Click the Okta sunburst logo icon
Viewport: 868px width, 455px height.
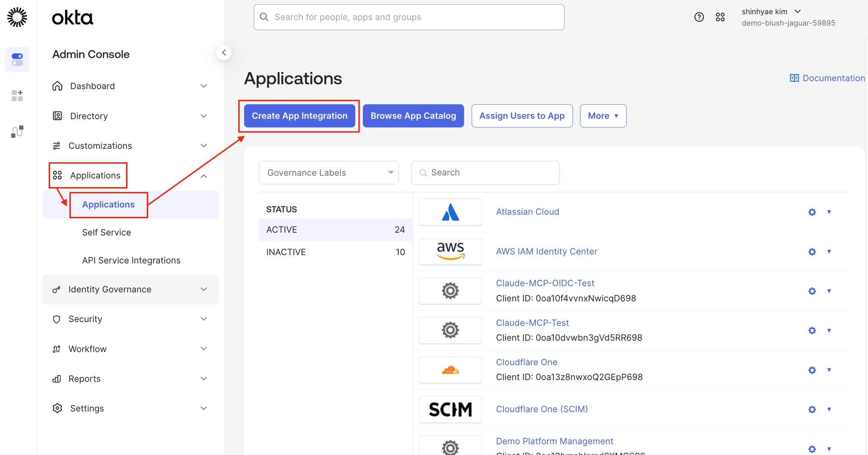point(17,17)
